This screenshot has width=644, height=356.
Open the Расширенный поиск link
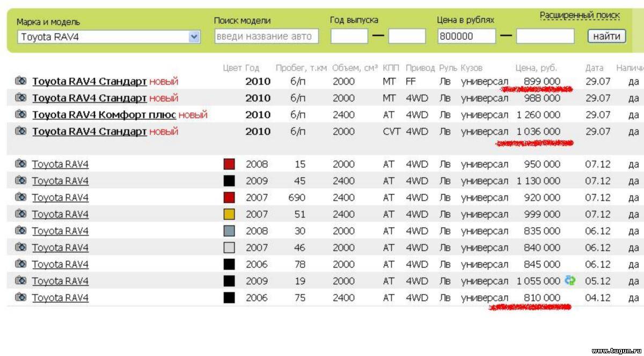tap(580, 16)
